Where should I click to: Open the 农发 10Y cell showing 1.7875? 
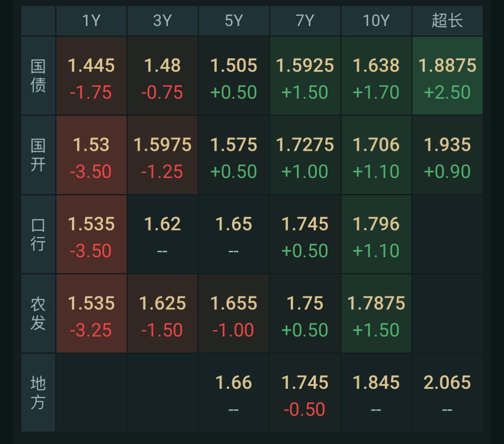click(376, 314)
